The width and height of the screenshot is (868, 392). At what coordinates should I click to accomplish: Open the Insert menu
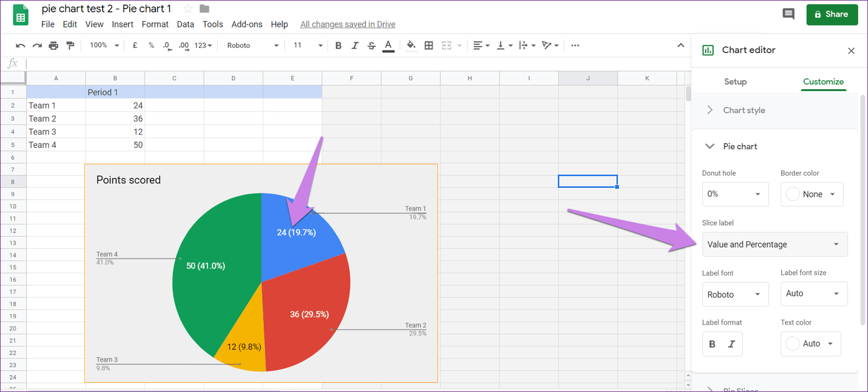[122, 24]
